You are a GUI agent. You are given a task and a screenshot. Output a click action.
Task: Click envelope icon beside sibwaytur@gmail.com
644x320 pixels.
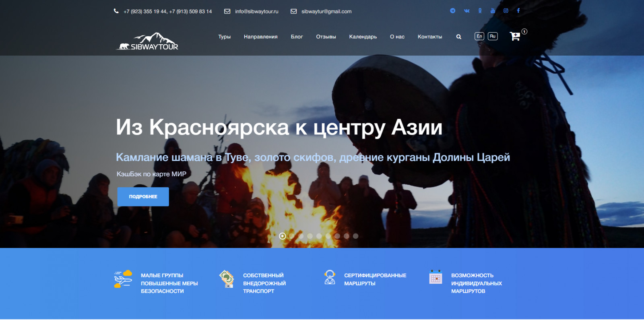(294, 11)
